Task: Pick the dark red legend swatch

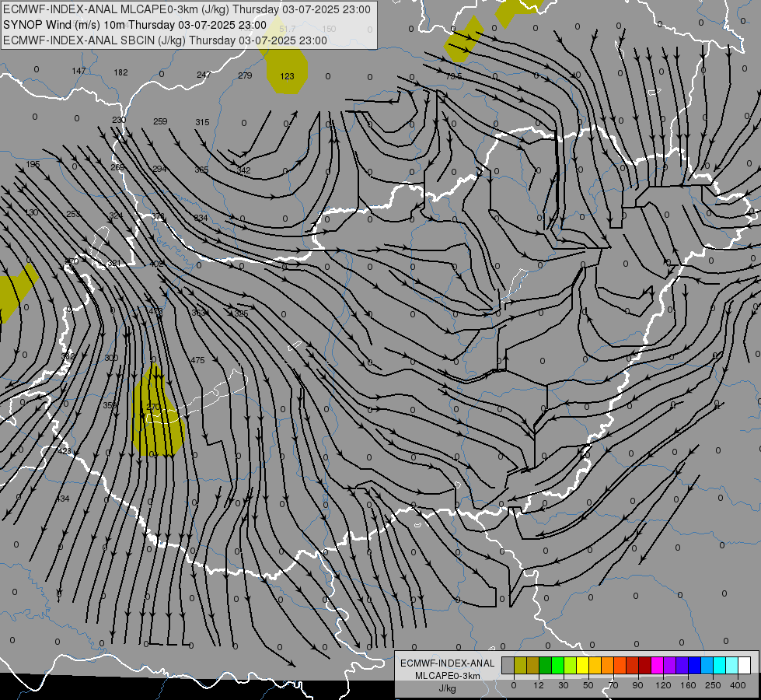Action: click(644, 665)
